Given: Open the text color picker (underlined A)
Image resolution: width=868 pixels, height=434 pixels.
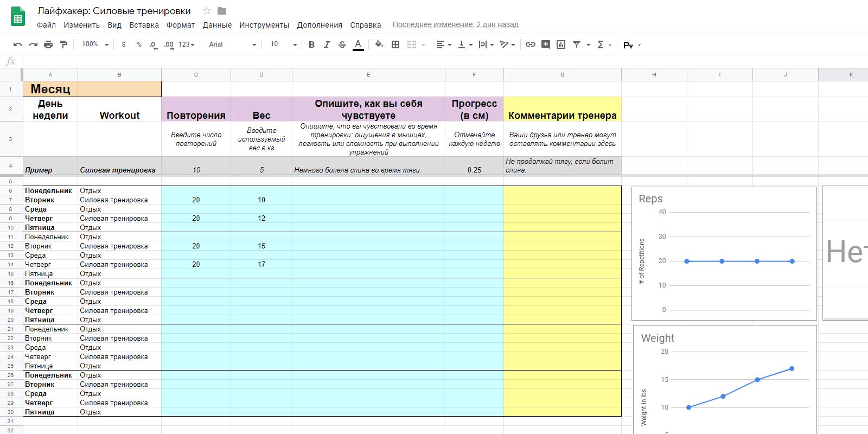Looking at the screenshot, I should (x=358, y=44).
